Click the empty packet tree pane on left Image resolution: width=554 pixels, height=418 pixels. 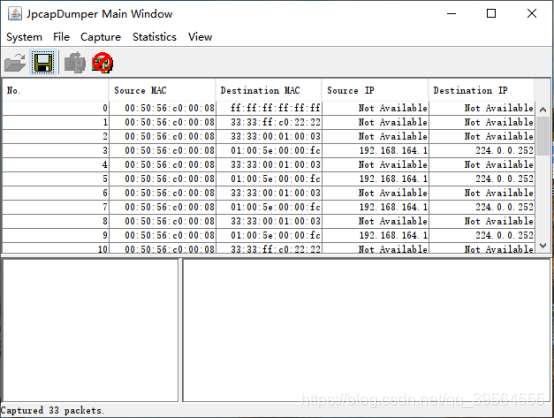click(x=90, y=330)
